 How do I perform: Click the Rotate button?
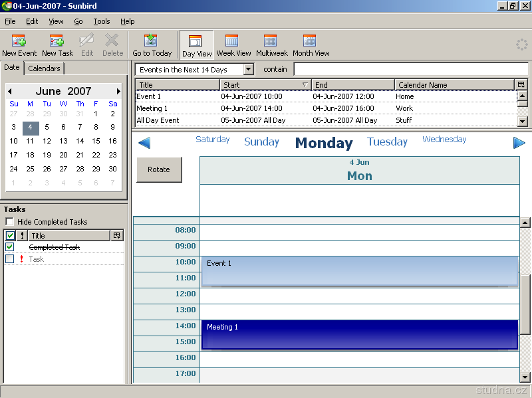pos(159,169)
